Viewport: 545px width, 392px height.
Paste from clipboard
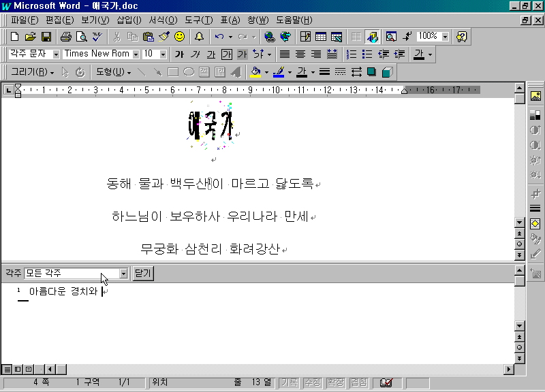pos(149,37)
